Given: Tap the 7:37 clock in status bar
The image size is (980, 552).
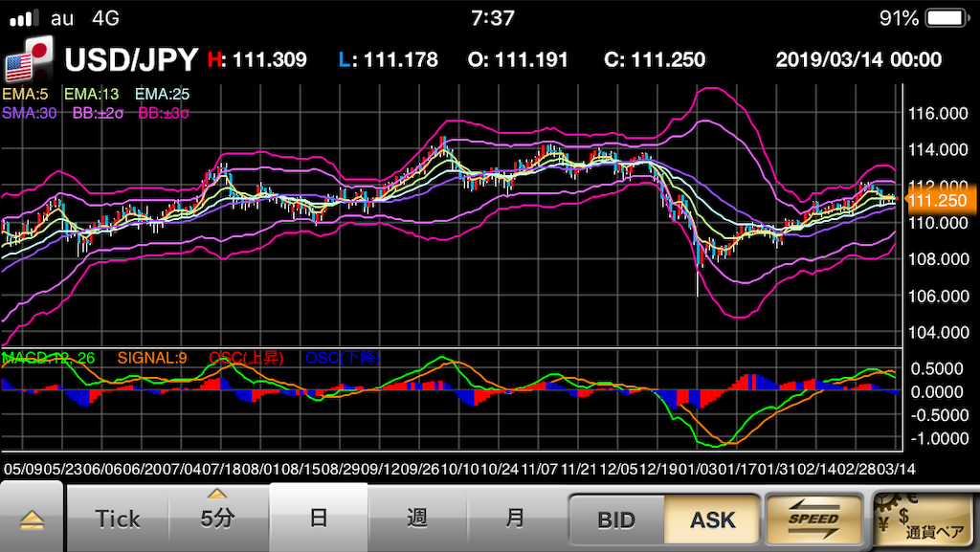Looking at the screenshot, I should pos(493,18).
